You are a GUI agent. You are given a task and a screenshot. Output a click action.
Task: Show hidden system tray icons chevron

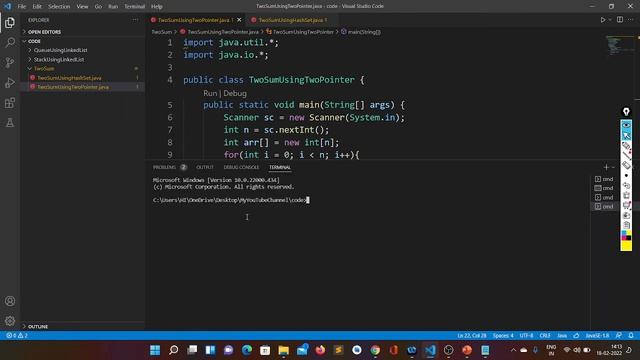pos(513,350)
